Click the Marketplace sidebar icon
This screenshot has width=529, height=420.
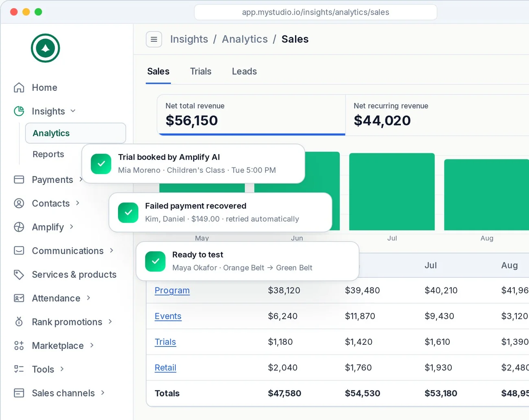(x=19, y=346)
